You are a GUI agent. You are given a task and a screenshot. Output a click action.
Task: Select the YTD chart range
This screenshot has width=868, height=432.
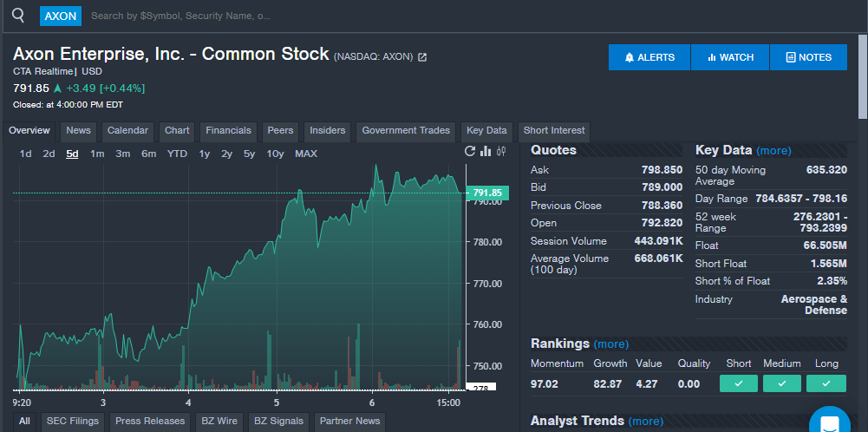[177, 154]
